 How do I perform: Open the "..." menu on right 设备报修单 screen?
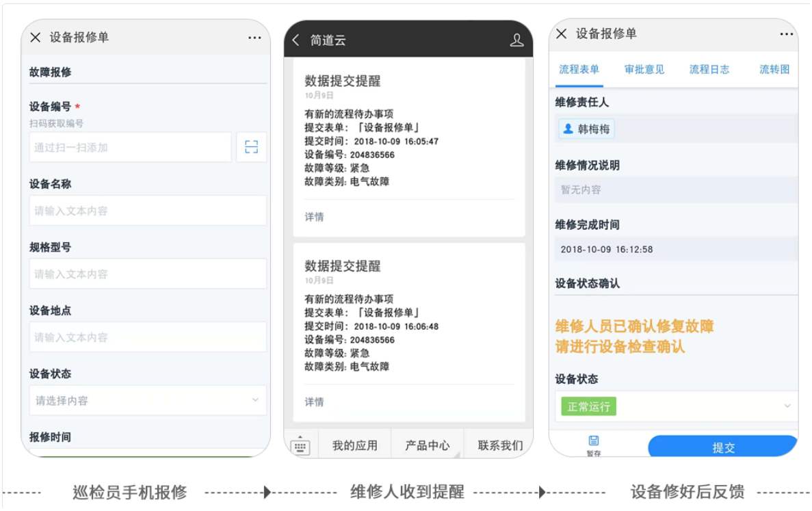coord(785,33)
